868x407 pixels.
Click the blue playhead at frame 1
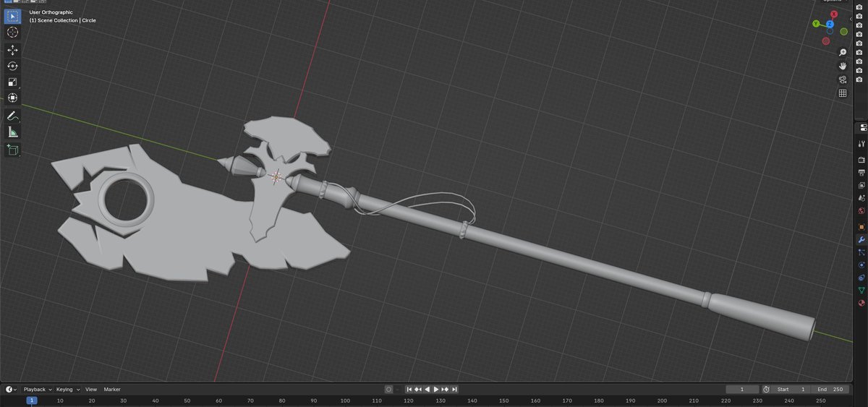click(x=31, y=400)
